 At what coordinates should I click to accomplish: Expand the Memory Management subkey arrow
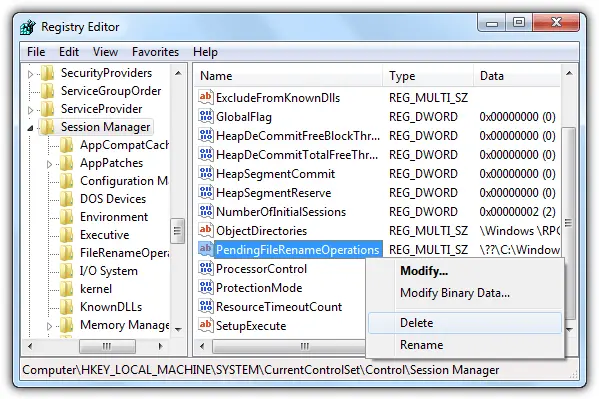(x=49, y=326)
